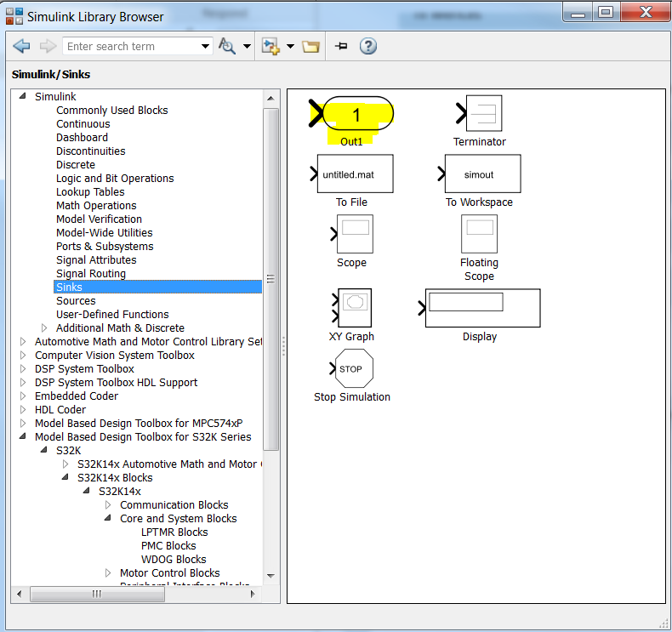Go back with the blue back arrow

pos(21,46)
